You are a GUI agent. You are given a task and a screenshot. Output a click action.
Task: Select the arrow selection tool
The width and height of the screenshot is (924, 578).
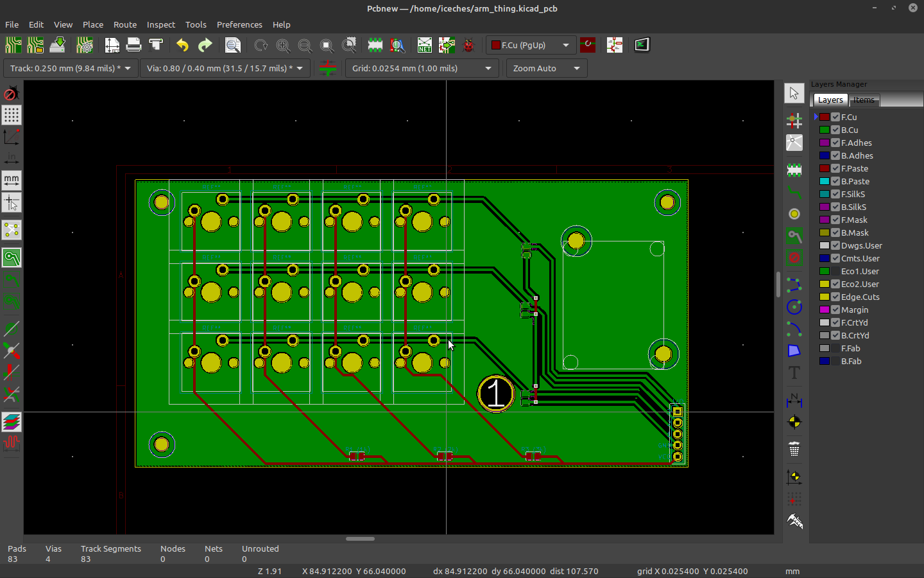794,92
